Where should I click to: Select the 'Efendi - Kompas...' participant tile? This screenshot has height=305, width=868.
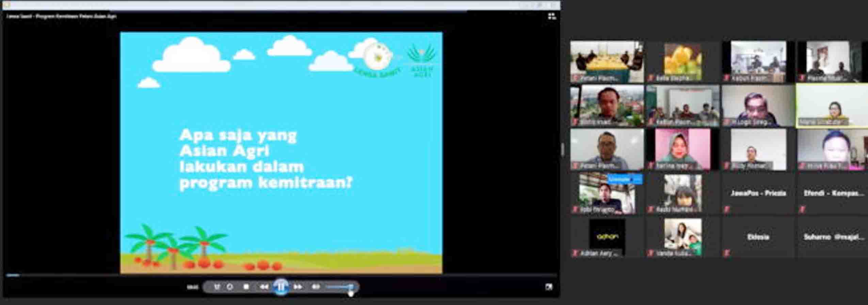[x=833, y=193]
